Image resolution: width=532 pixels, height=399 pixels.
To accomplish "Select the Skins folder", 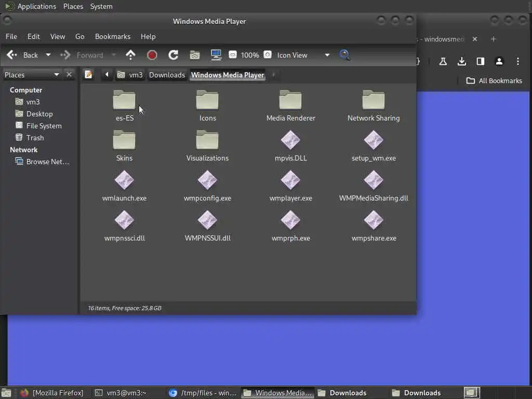I will click(x=124, y=145).
